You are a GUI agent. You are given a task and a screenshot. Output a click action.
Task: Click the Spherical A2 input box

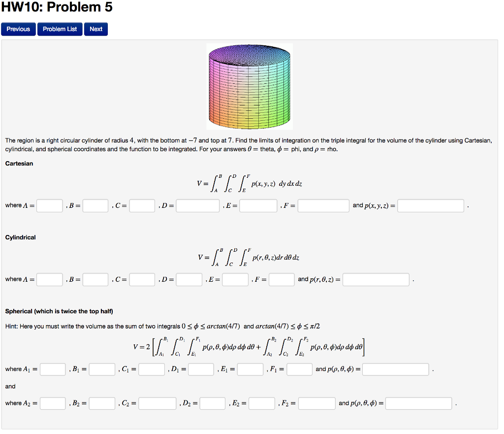(x=53, y=403)
